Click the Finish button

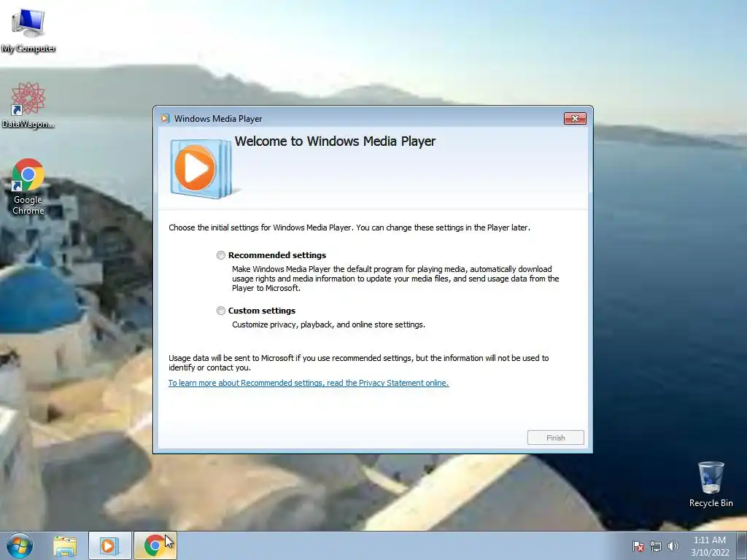(555, 437)
